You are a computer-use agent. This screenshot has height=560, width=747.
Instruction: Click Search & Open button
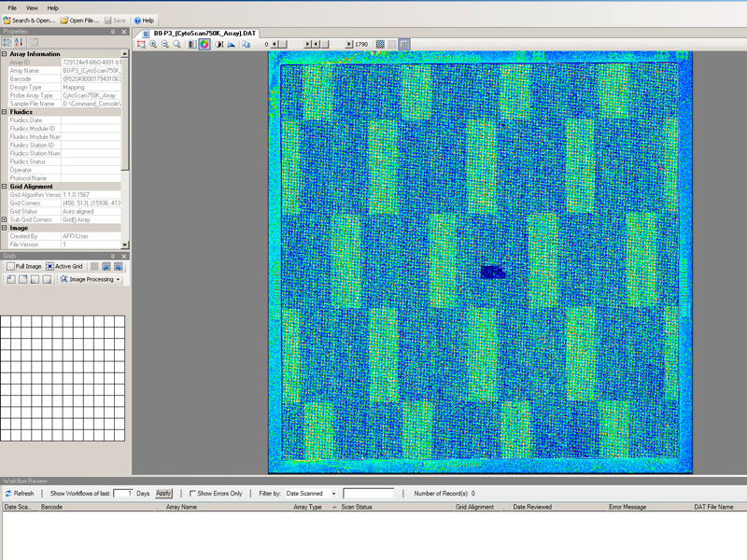(29, 20)
